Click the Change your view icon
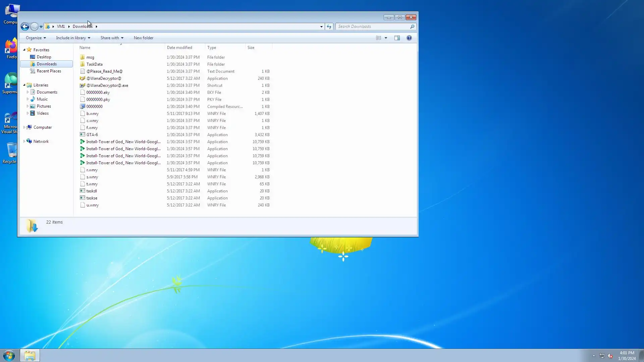This screenshot has height=362, width=644. (x=379, y=38)
